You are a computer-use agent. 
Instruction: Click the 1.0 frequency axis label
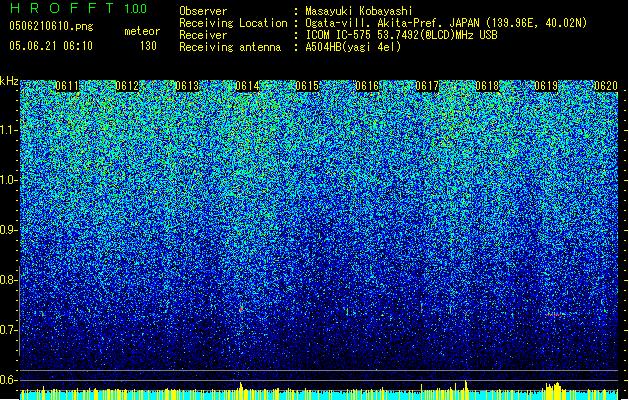click(x=9, y=180)
